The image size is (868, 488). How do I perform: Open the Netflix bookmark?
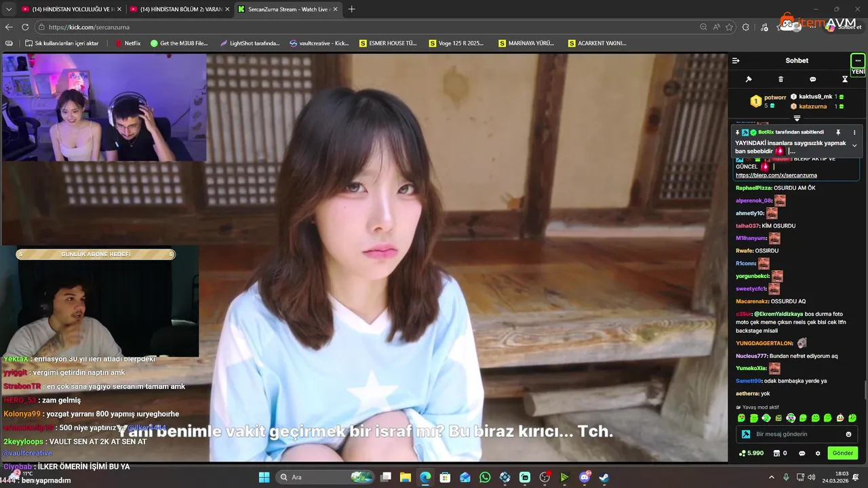[x=127, y=43]
